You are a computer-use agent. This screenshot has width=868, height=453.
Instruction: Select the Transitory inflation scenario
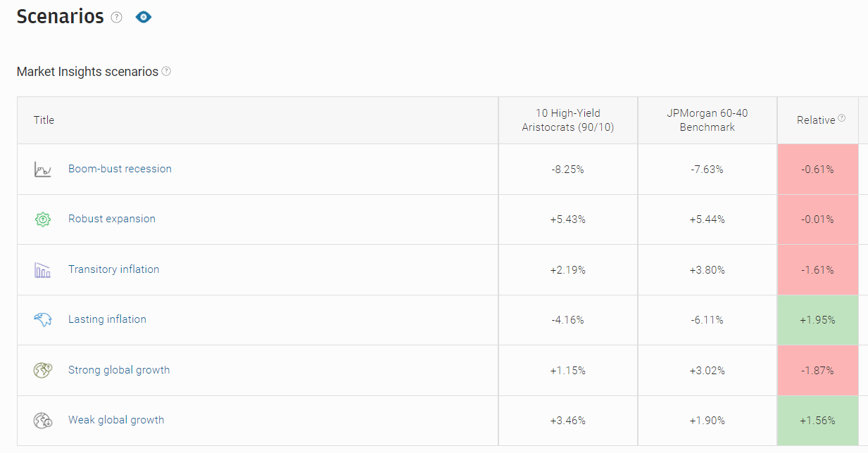click(113, 269)
